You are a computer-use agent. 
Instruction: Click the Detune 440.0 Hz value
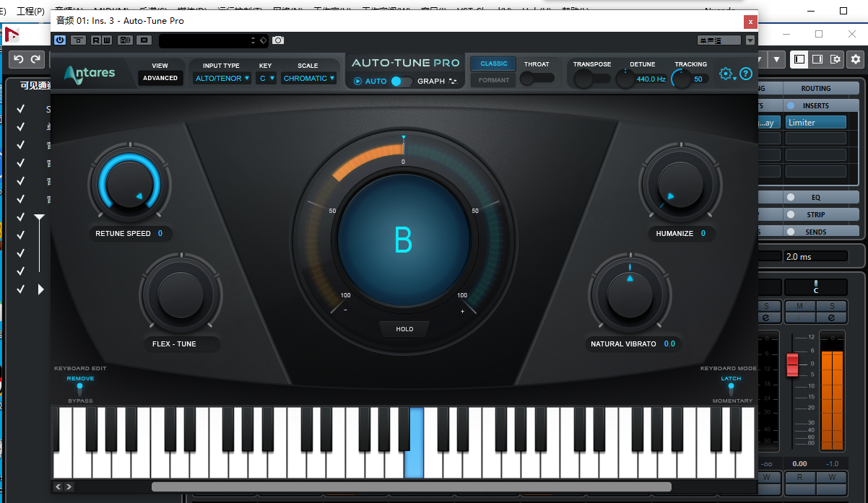click(651, 79)
